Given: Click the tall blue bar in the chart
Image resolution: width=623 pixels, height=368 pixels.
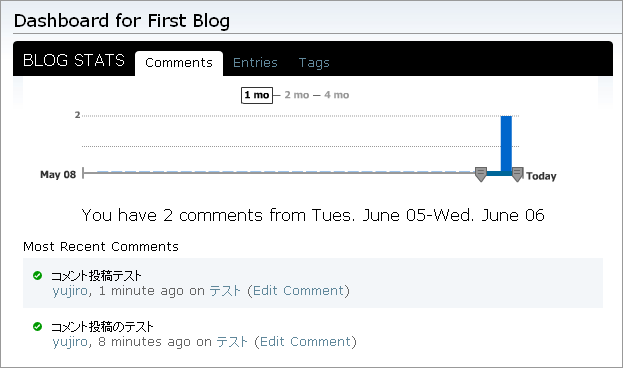Looking at the screenshot, I should 506,144.
